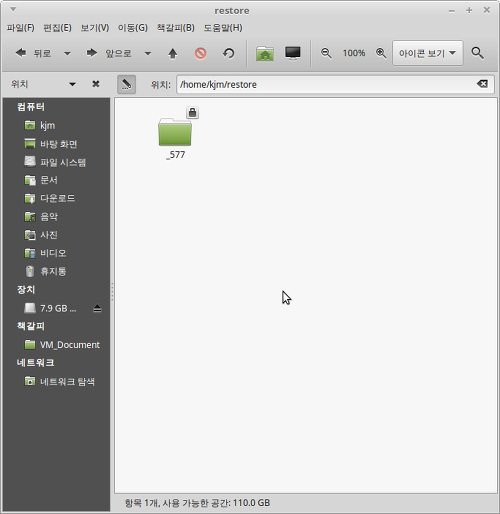Reset zoom via 100% label
The width and height of the screenshot is (500, 514).
(x=354, y=53)
